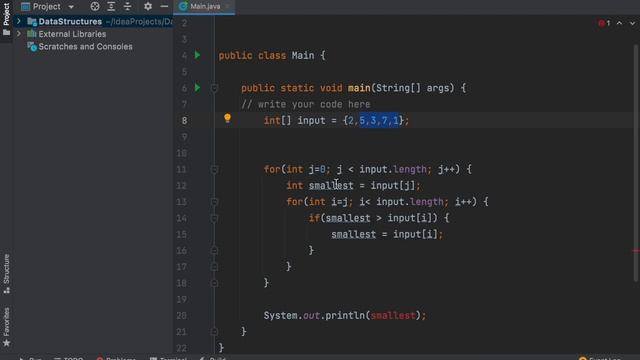Open the Favorites side tab
Viewport: 640px width, 360px height.
(x=6, y=327)
